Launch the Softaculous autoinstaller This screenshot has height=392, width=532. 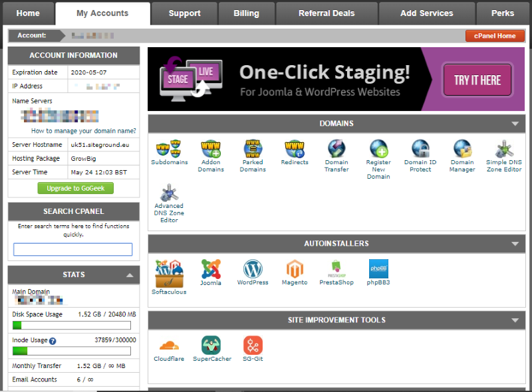point(169,276)
